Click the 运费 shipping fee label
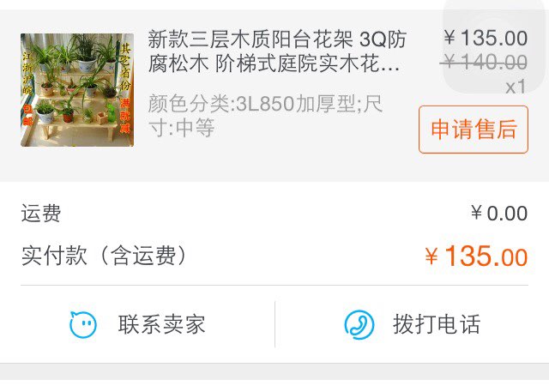 [x=41, y=213]
